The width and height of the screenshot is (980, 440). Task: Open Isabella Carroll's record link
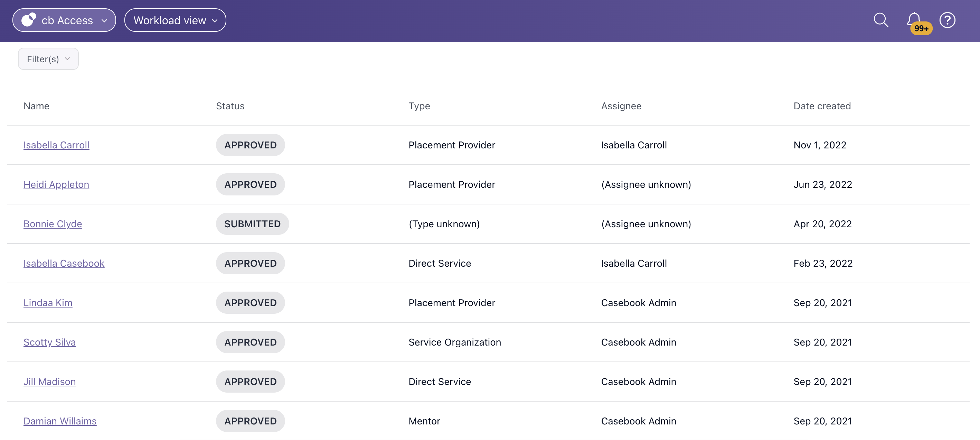click(x=56, y=145)
